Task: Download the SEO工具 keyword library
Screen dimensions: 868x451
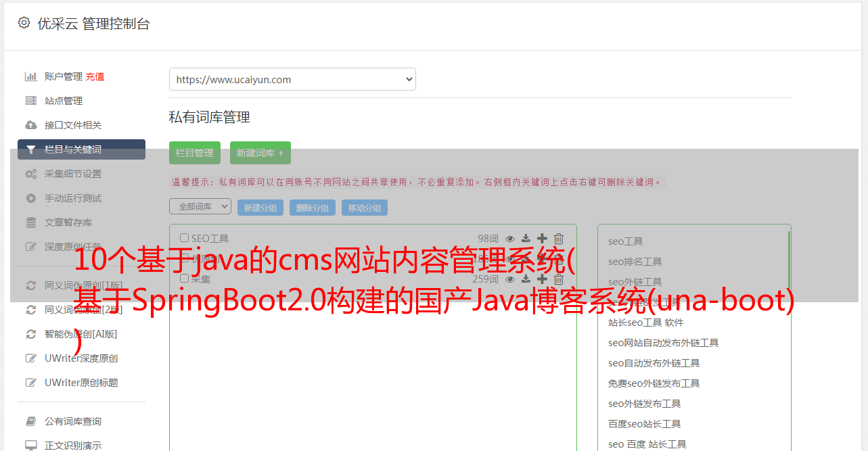Action: [x=526, y=238]
